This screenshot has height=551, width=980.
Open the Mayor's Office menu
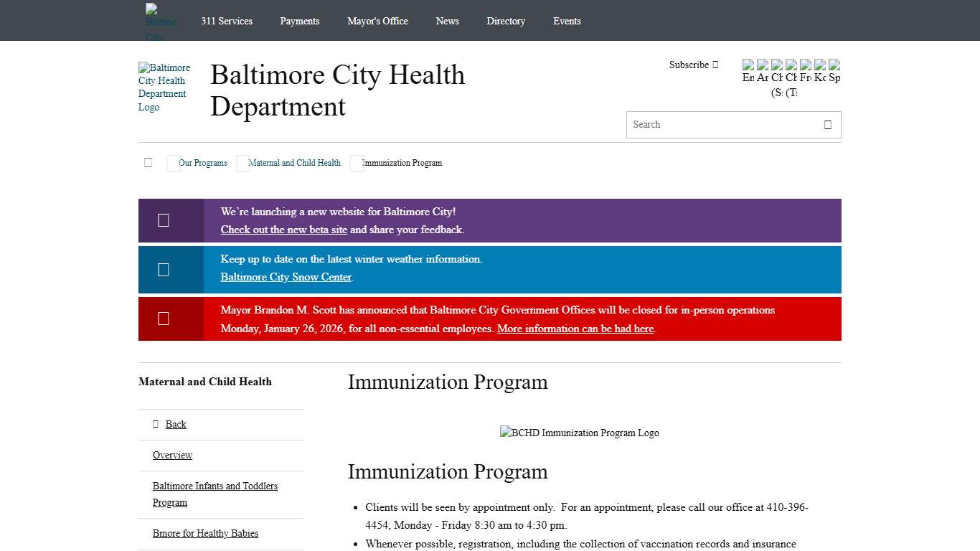point(377,21)
